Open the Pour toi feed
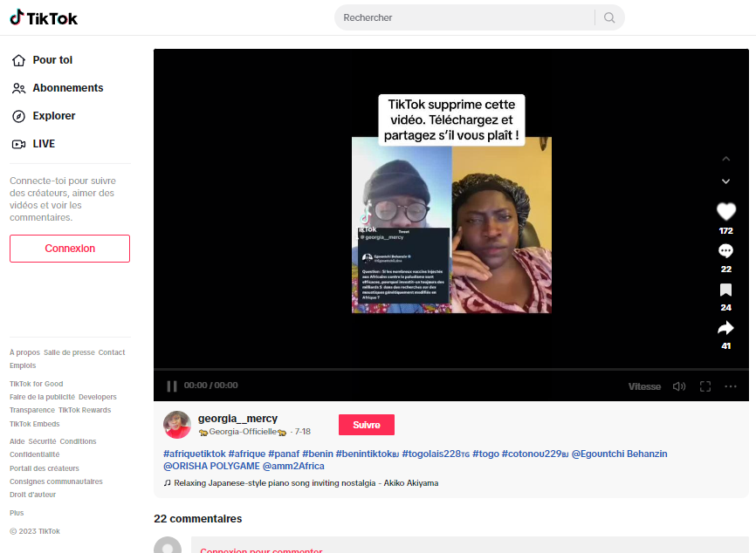The image size is (756, 553). point(42,60)
